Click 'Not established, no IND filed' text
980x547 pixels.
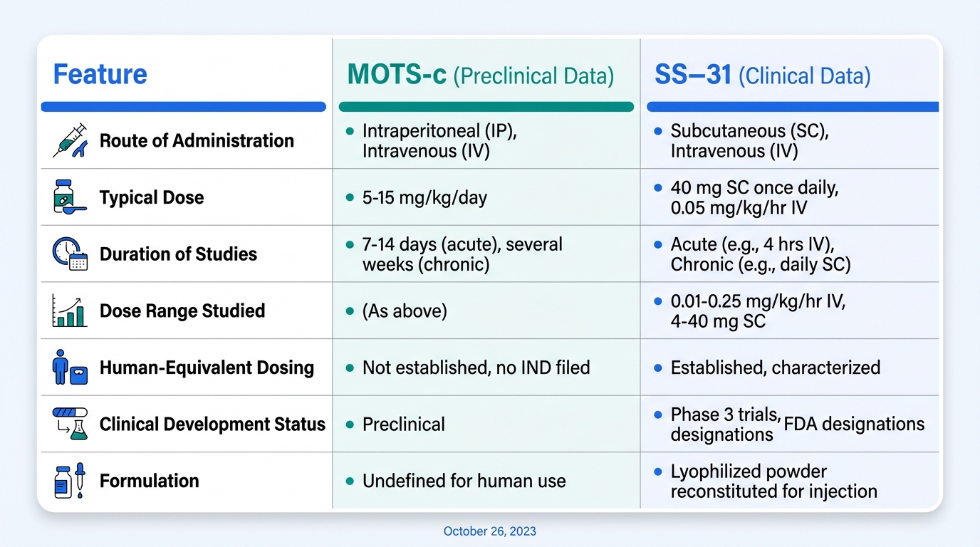[x=476, y=368]
